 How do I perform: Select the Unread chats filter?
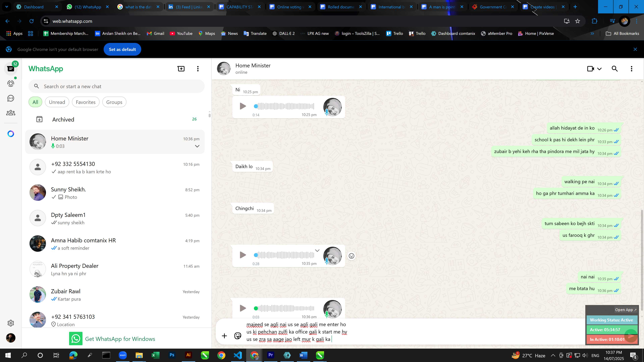point(57,102)
